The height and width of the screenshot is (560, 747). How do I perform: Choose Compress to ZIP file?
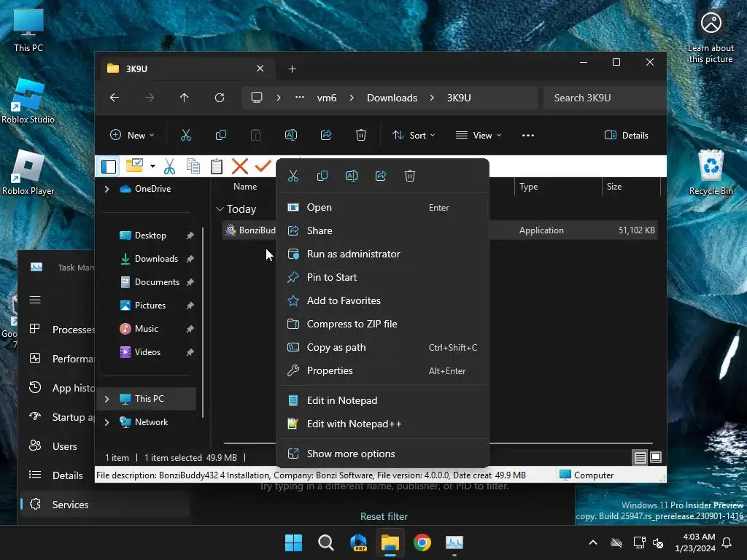(x=382, y=324)
